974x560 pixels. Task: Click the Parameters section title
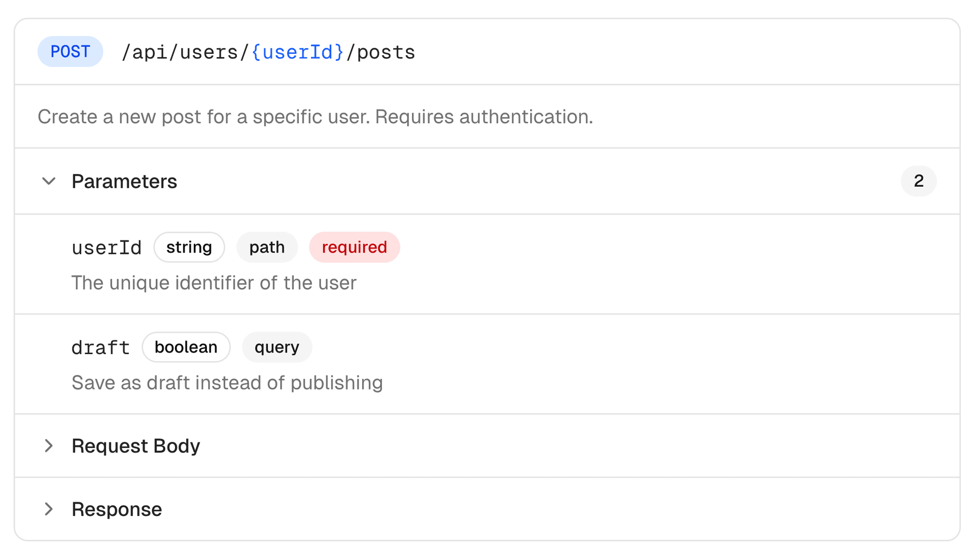(x=124, y=182)
